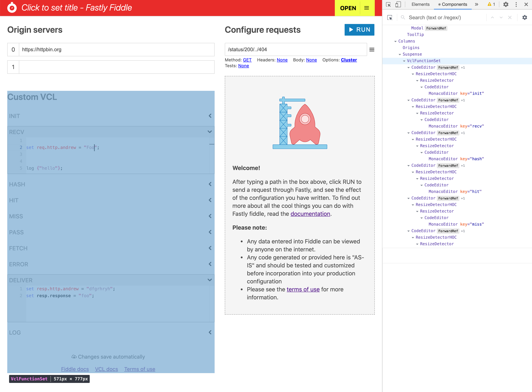
Task: Click RECV editor line 5 log statement
Action: 44,168
